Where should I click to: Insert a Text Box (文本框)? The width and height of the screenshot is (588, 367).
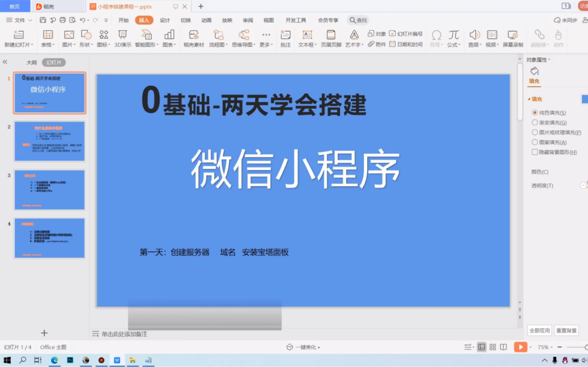click(307, 38)
